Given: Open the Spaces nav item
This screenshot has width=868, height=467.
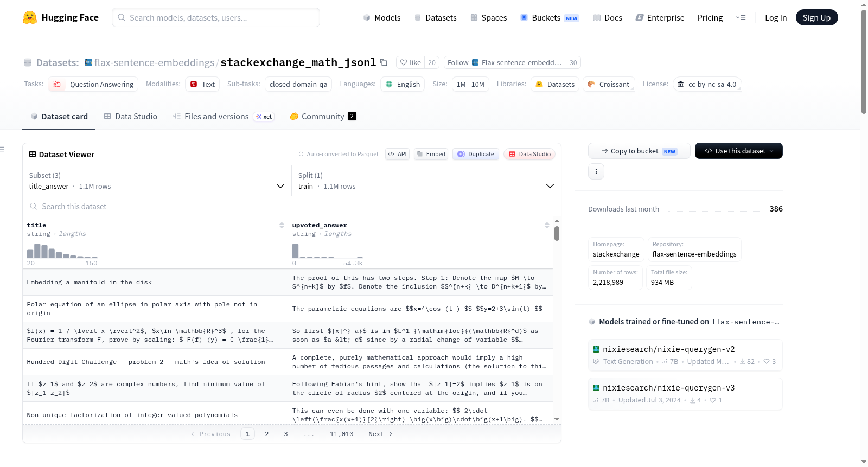Looking at the screenshot, I should point(488,17).
